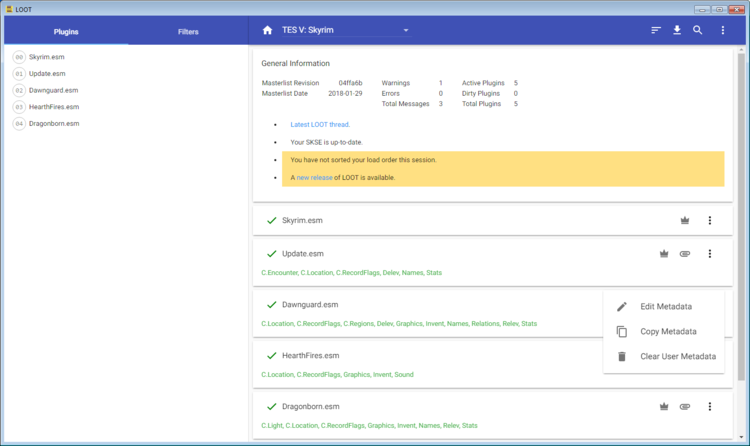The height and width of the screenshot is (446, 750).
Task: Switch to the Plugins tab
Action: (x=66, y=32)
